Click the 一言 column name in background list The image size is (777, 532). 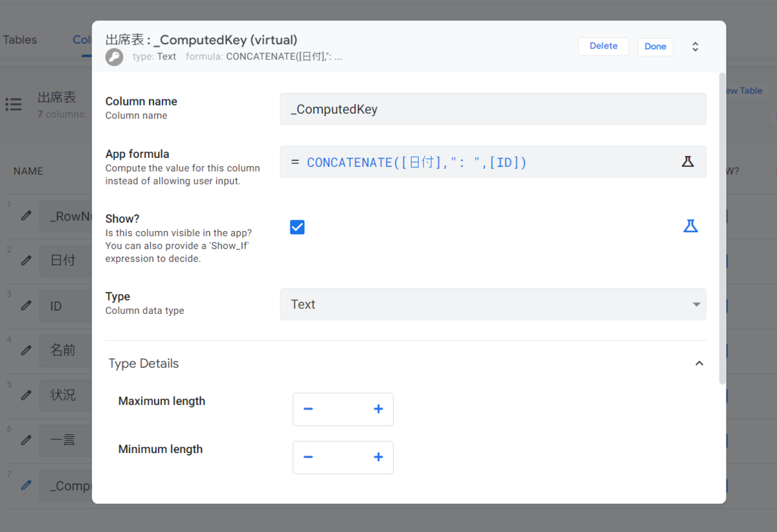pos(63,440)
